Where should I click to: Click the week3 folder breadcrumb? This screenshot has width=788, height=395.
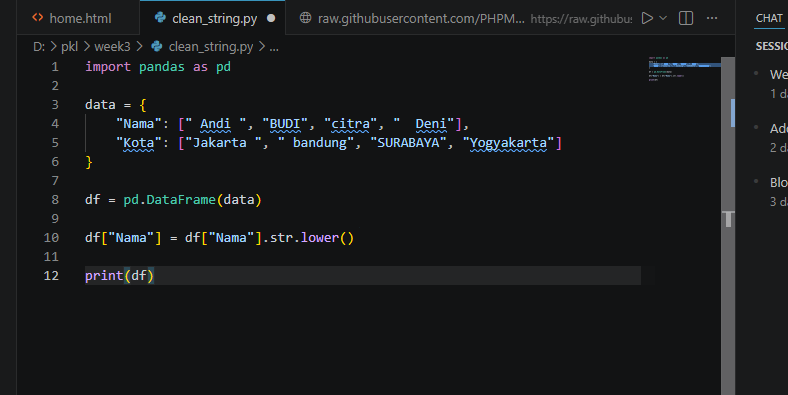[112, 47]
